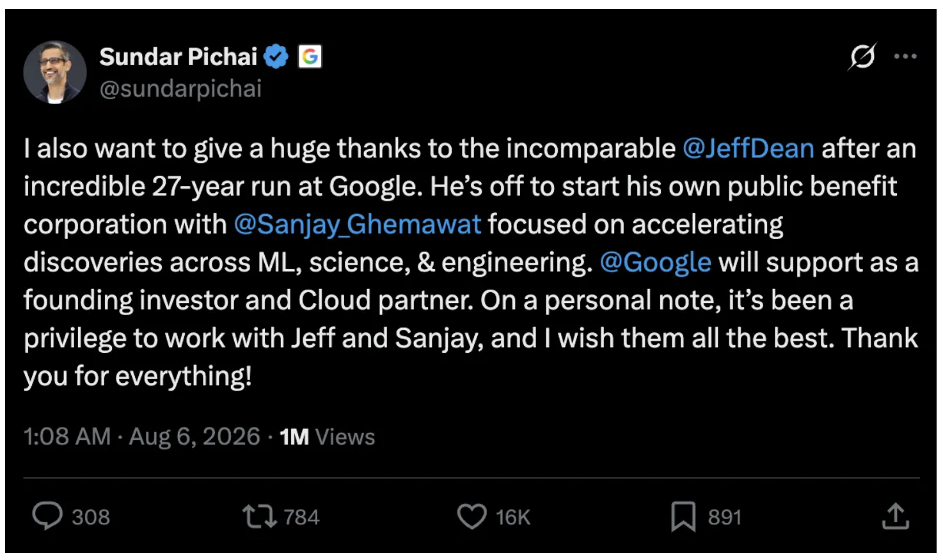Click the 16K likes count
Screen dimensions: 943x560
(513, 517)
